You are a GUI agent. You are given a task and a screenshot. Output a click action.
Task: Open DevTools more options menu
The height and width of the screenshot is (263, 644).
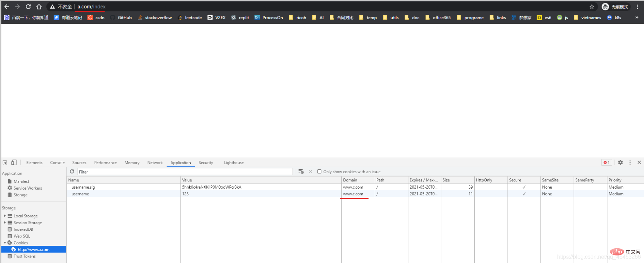point(630,163)
